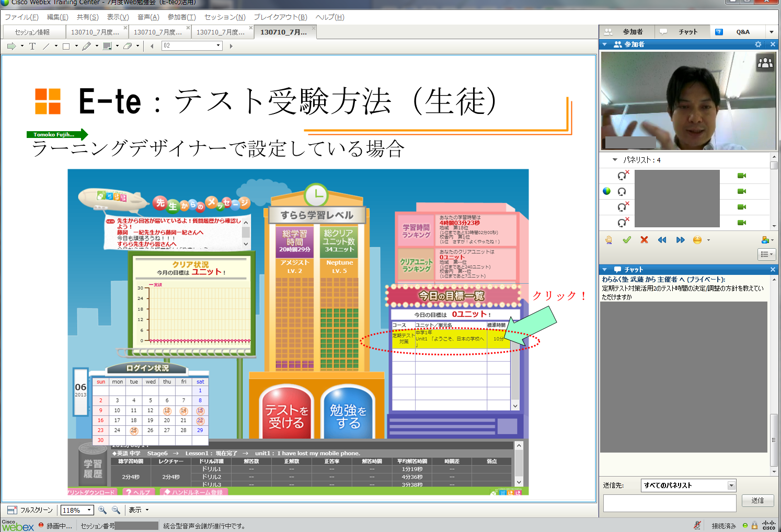Toggle the first panelist's video camera
Screen dimensions: 781x532
(x=742, y=176)
